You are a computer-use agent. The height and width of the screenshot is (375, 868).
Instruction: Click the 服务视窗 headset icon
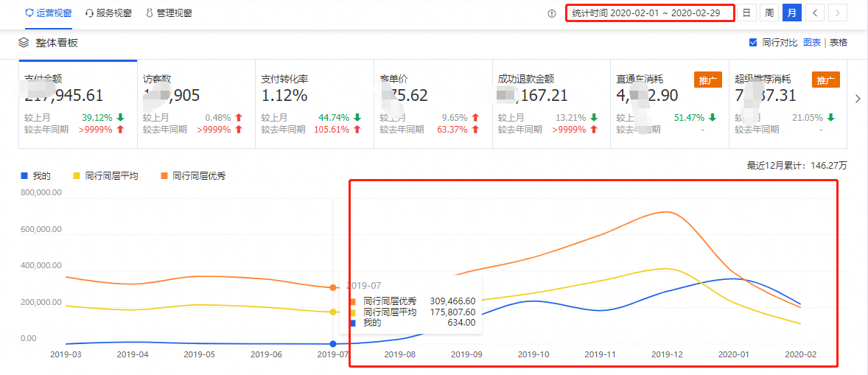pyautogui.click(x=89, y=13)
